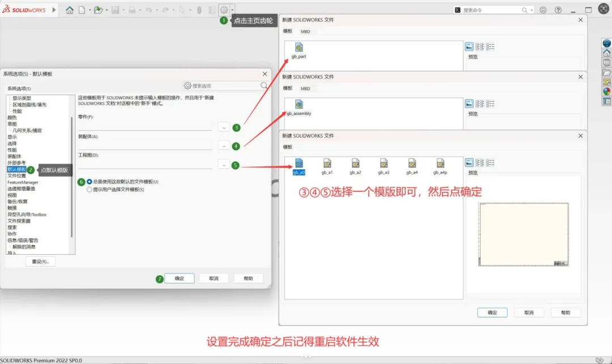The image size is (612, 364).
Task: Click the Save icon in toolbar
Action: tap(115, 10)
